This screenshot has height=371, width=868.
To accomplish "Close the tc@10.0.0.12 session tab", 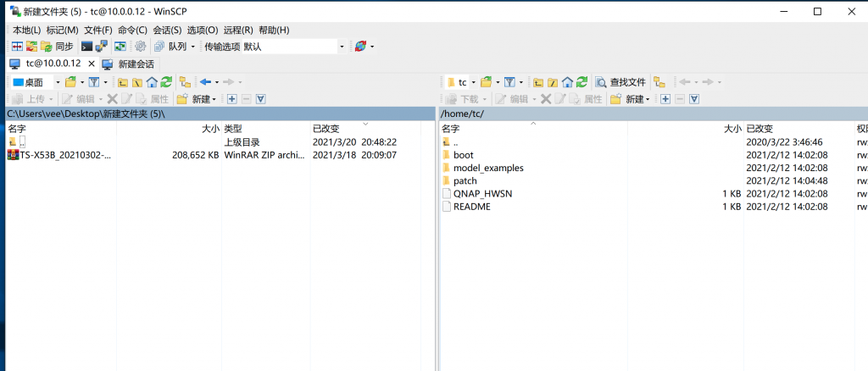I will [92, 64].
